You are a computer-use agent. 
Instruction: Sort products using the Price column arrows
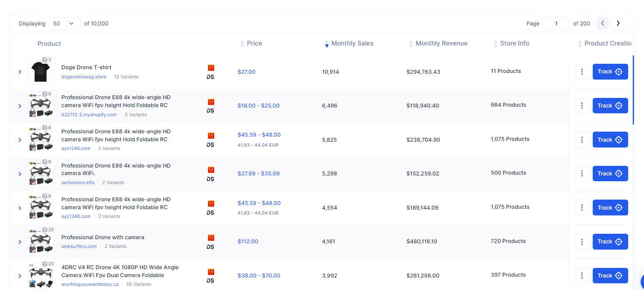(242, 43)
